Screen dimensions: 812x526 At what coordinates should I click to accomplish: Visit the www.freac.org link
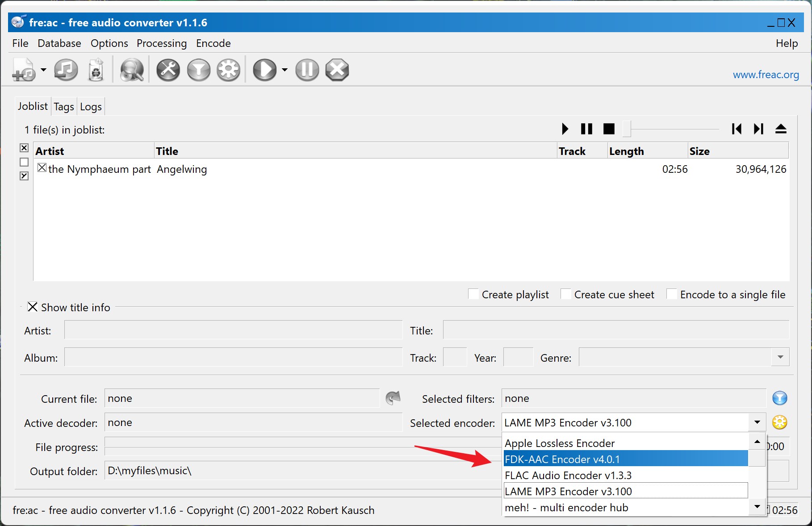pos(766,75)
